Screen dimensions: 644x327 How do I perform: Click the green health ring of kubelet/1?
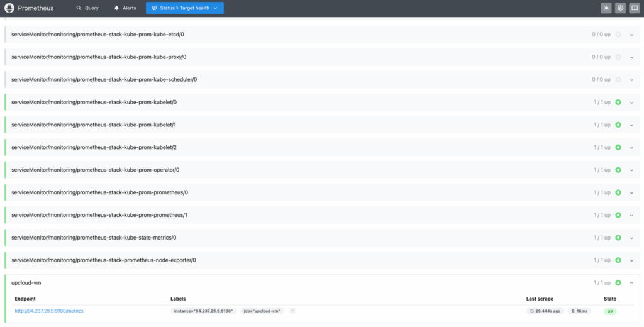(618, 125)
